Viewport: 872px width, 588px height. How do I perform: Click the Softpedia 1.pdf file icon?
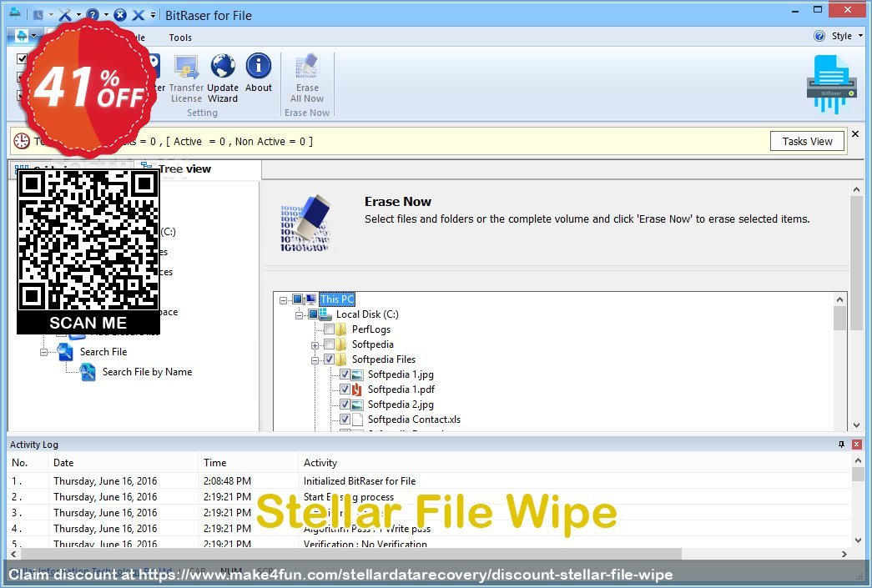(x=357, y=389)
